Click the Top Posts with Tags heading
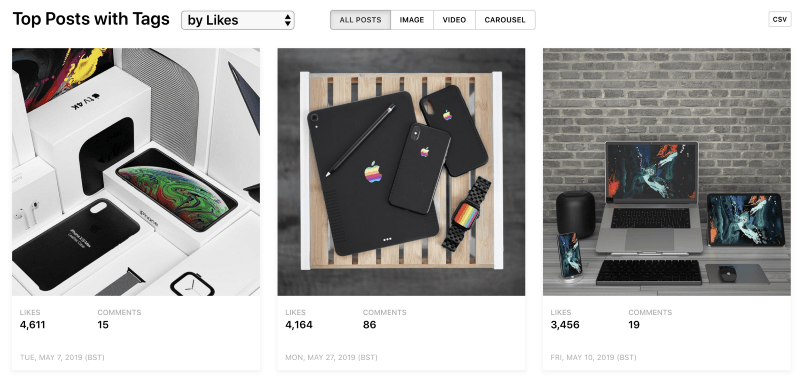Image resolution: width=800 pixels, height=381 pixels. (91, 19)
